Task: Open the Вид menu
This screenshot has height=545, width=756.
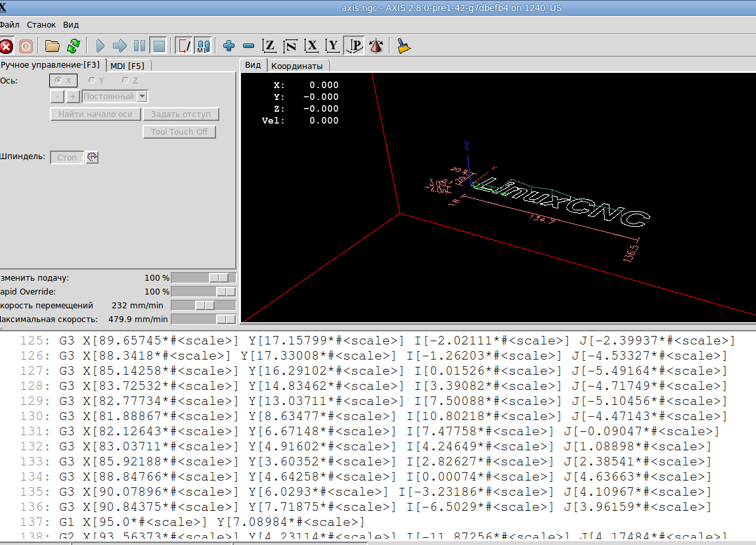Action: pos(71,24)
